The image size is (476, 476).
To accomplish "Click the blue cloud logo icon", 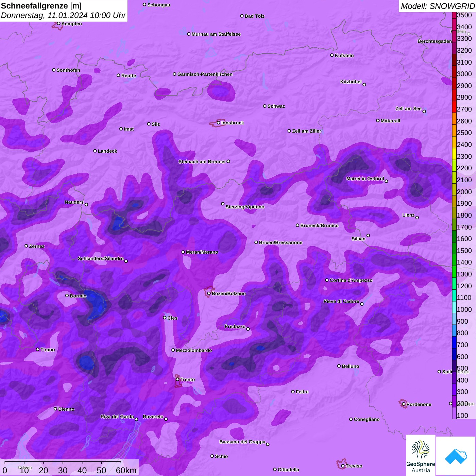I will click(x=456, y=456).
